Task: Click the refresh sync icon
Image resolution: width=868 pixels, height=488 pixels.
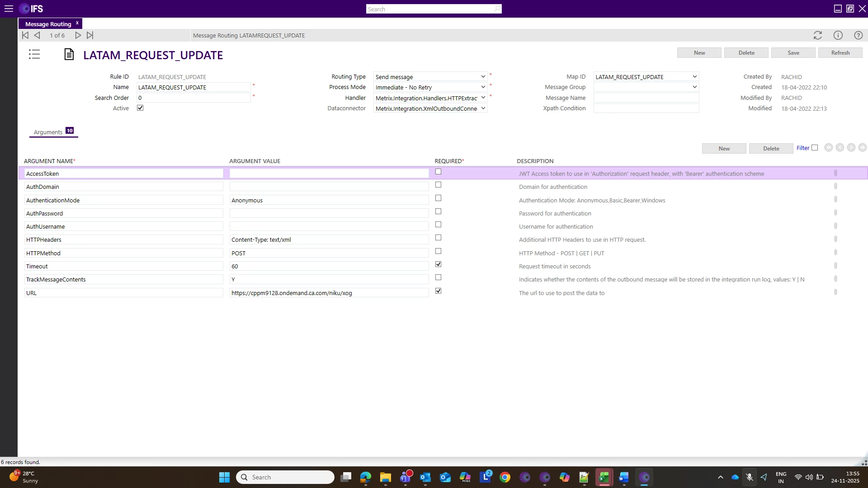Action: pyautogui.click(x=817, y=35)
